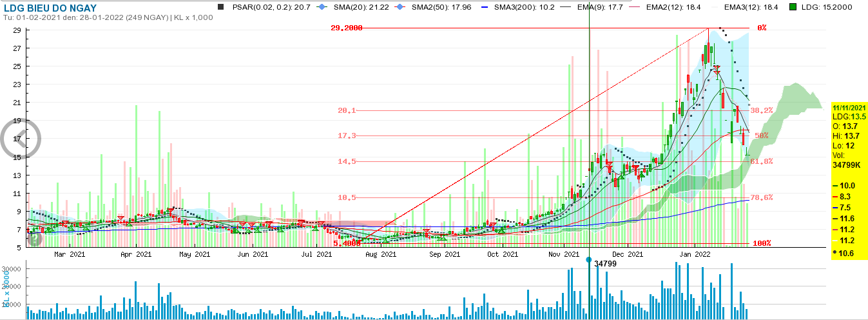The width and height of the screenshot is (868, 320).
Task: Click the EMA(9) dark line legend marker
Action: coord(566,7)
